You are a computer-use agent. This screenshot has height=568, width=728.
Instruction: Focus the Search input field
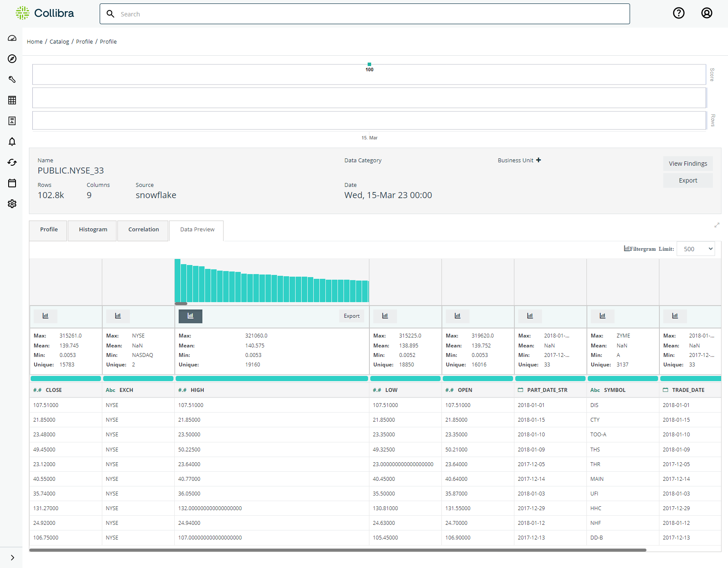coord(365,14)
